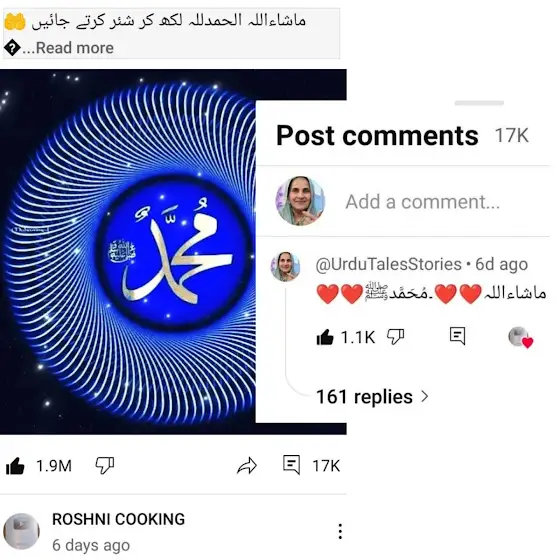Grab the comments sheet drag handle
This screenshot has height=560, width=560.
coord(479,103)
